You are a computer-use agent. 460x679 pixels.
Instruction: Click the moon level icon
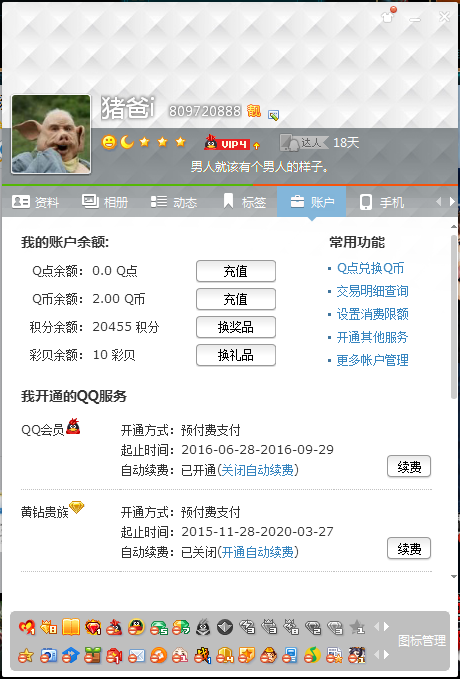click(127, 142)
